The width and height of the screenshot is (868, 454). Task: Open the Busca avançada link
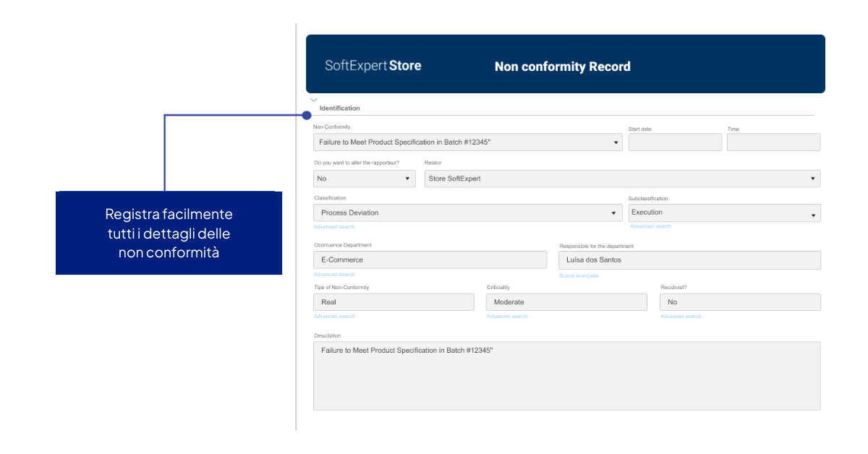[x=579, y=275]
